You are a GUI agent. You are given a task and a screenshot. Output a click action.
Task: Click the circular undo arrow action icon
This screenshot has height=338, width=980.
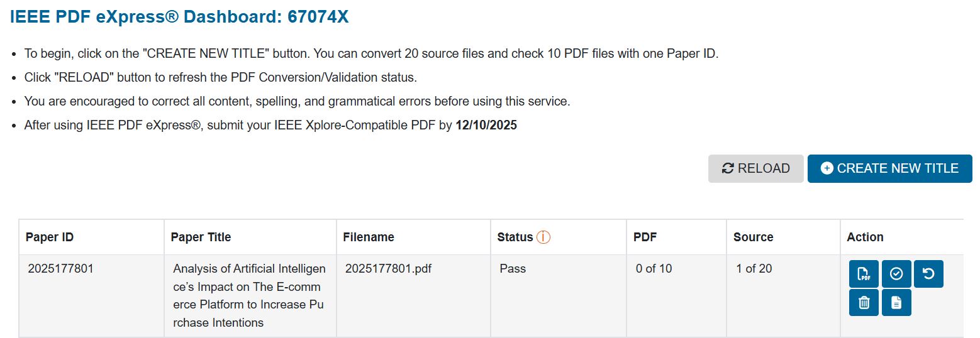(x=928, y=274)
